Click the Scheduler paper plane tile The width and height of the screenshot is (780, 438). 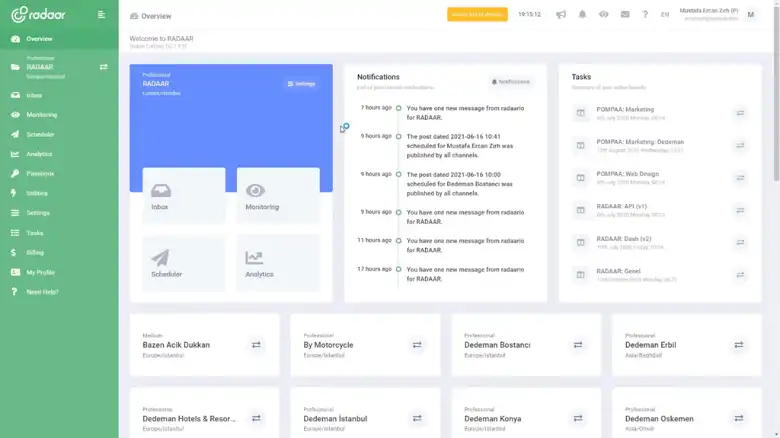pos(184,262)
